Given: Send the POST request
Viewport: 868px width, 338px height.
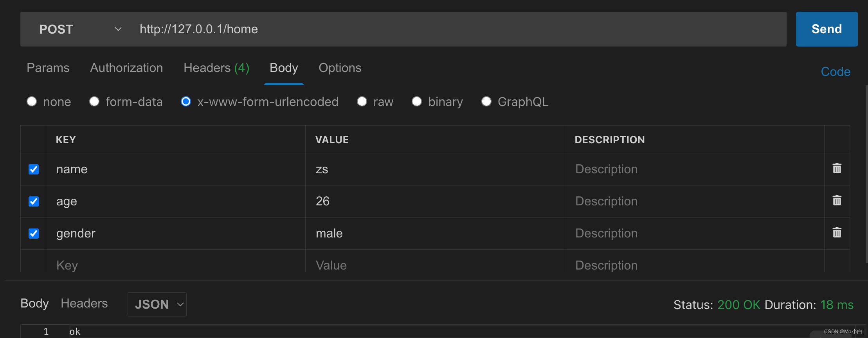Looking at the screenshot, I should 827,29.
